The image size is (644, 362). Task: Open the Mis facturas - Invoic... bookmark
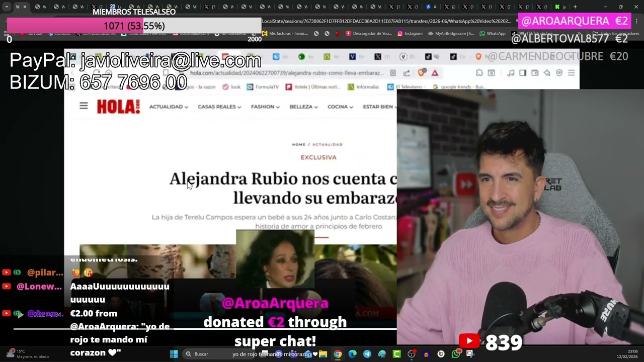tap(284, 34)
